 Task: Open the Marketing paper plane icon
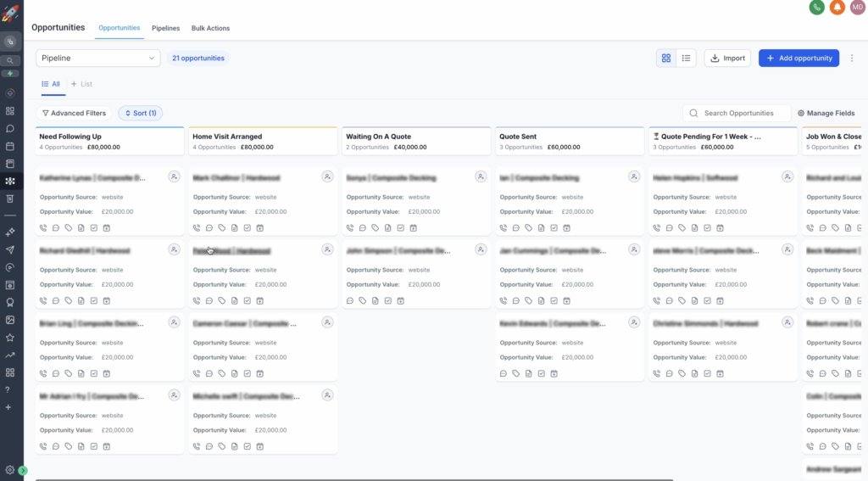10,250
